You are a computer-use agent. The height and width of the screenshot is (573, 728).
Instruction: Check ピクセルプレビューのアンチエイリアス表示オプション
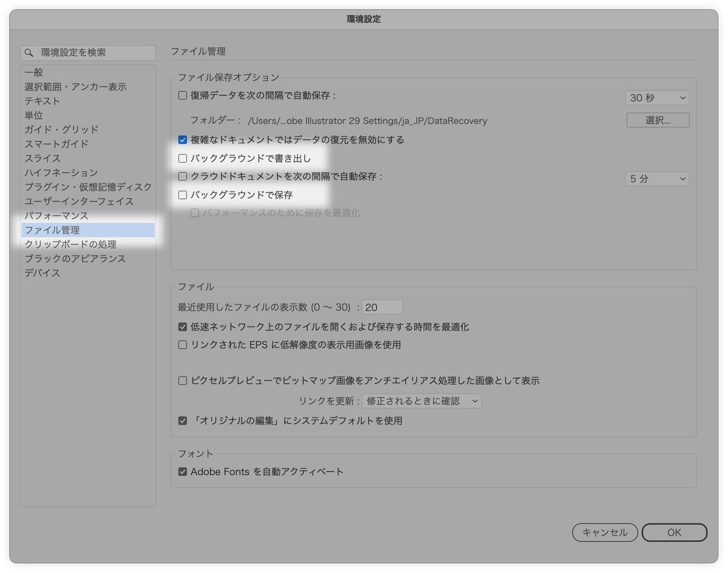click(x=183, y=381)
